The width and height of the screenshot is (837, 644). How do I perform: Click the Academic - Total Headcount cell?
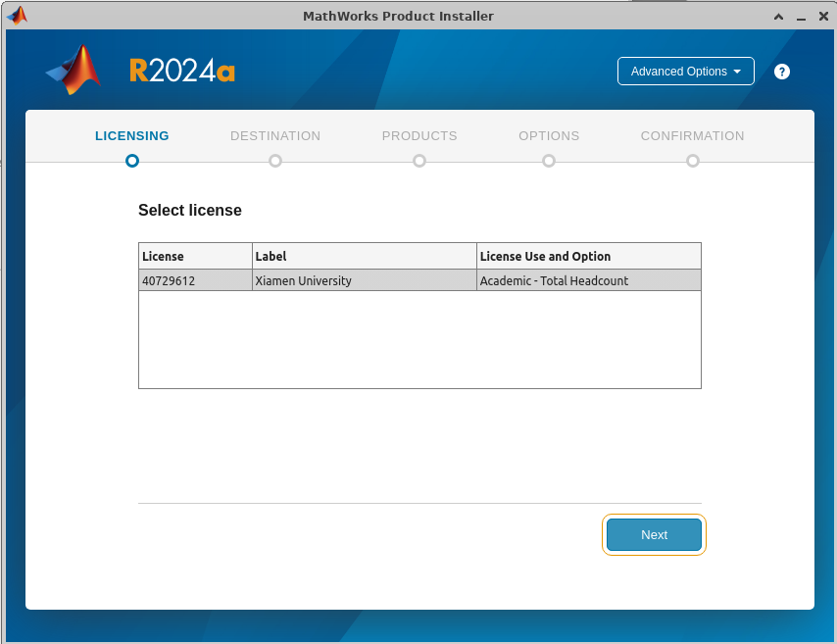(x=589, y=280)
